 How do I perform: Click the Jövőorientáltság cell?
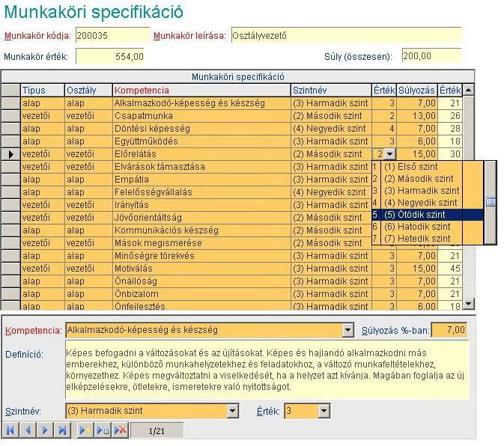point(201,218)
